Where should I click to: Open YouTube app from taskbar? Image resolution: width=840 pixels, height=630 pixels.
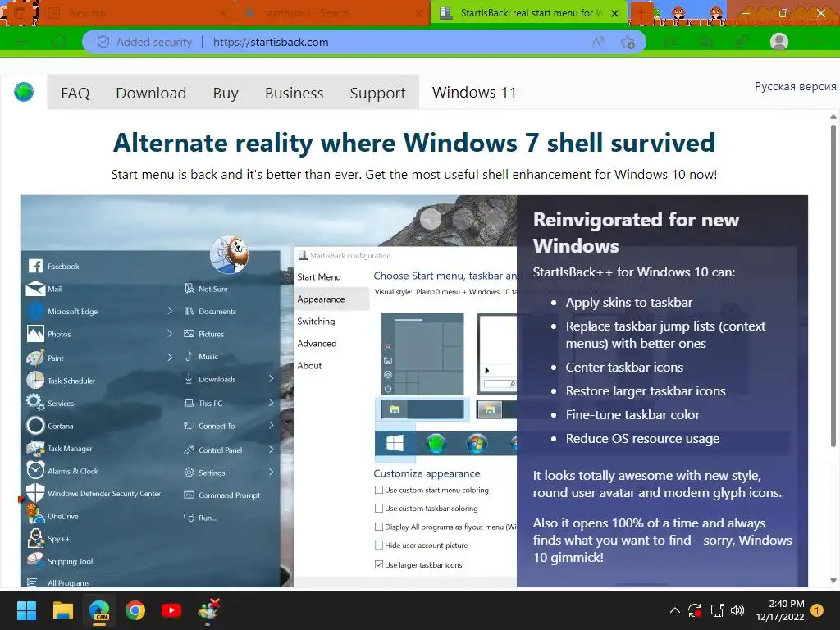171,610
